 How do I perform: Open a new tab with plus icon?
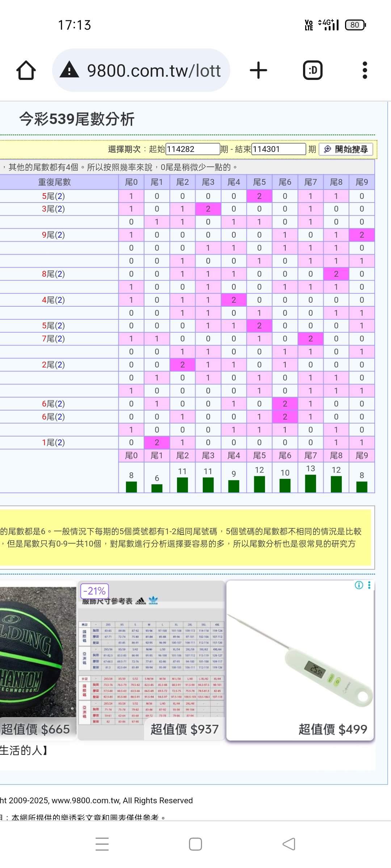click(x=258, y=70)
